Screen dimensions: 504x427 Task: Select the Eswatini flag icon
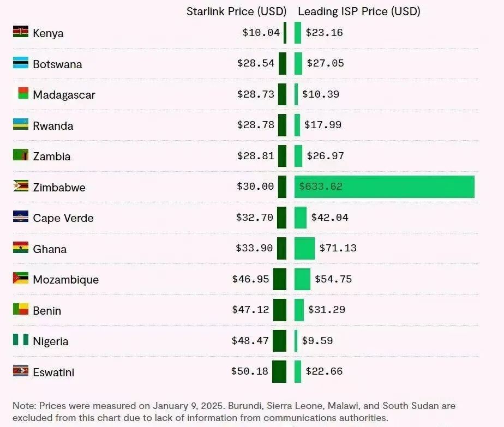(x=21, y=370)
